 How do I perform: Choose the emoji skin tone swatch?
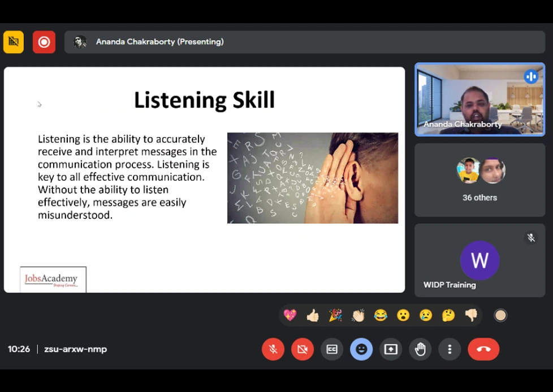click(500, 315)
